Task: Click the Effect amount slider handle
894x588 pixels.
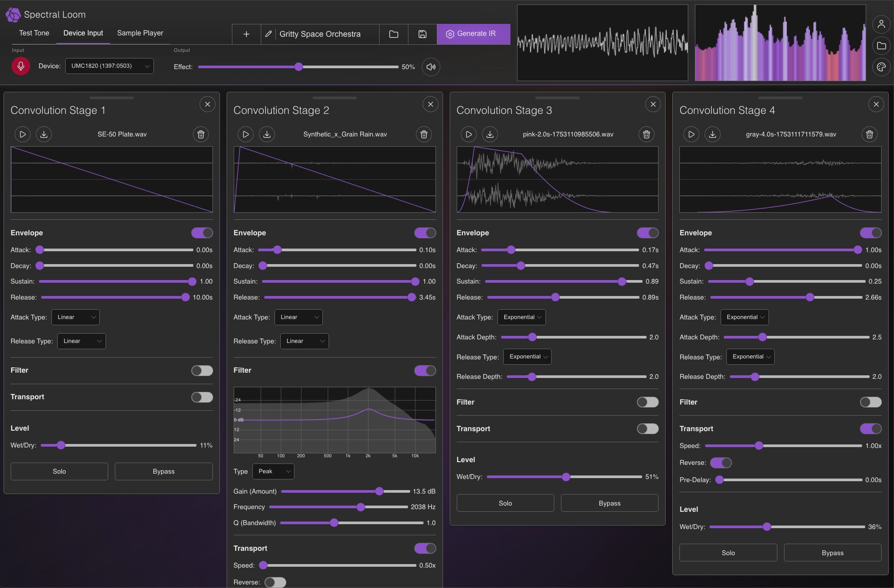Action: pyautogui.click(x=299, y=67)
